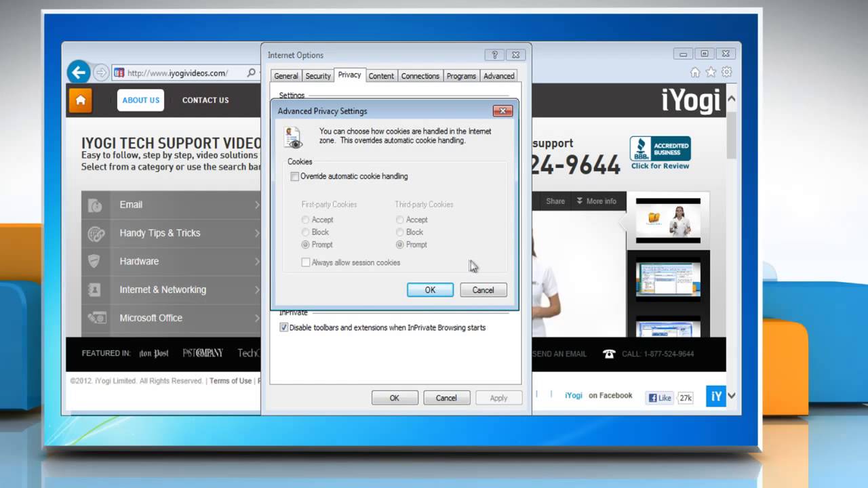Tick Always allow session cookies

tap(306, 263)
